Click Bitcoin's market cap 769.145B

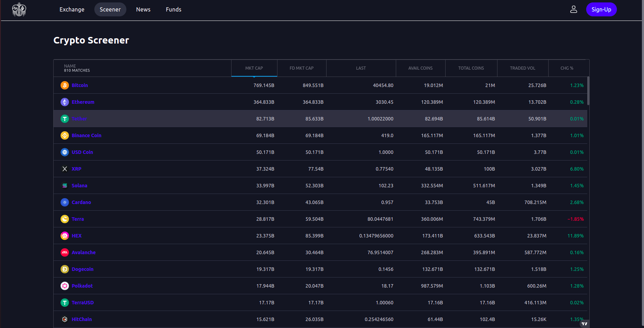point(264,85)
